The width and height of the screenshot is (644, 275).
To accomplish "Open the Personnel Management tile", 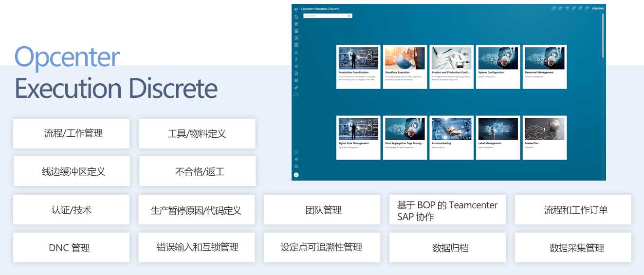I will tap(545, 67).
